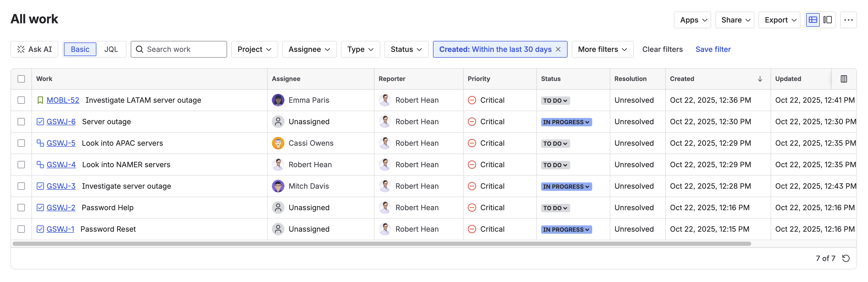Switch to the detail split view icon
This screenshot has height=282, width=868.
(x=827, y=20)
